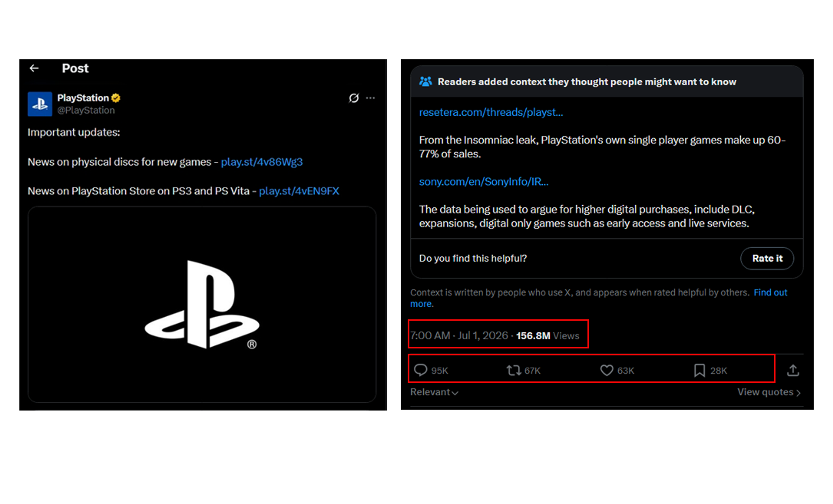Screen dimensions: 833x504
Task: Click the gold verified badge beside PlayStation
Action: point(116,98)
